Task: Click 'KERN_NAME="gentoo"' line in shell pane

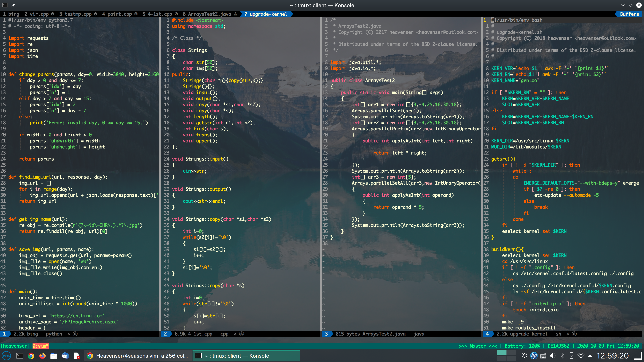Action: [x=515, y=80]
